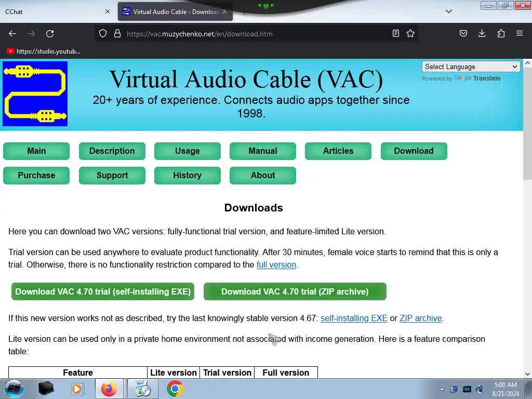
Task: Click the network tray icon
Action: pyautogui.click(x=467, y=389)
